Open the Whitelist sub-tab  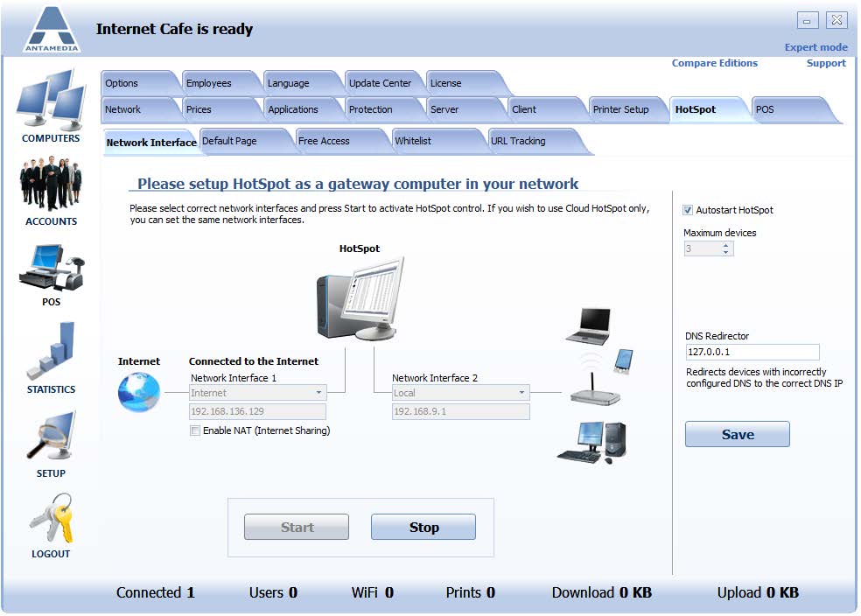pos(438,141)
